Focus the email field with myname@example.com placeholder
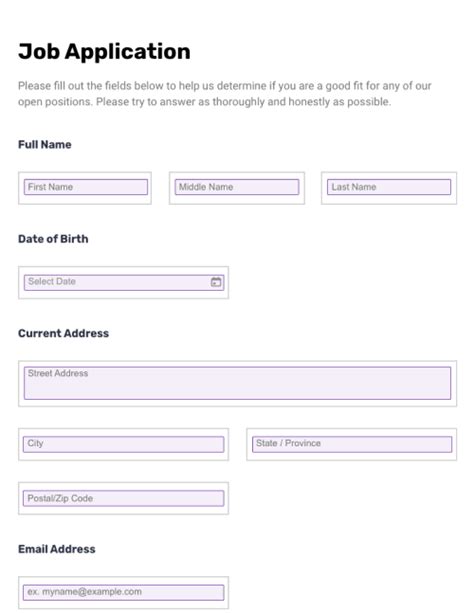 [x=124, y=592]
